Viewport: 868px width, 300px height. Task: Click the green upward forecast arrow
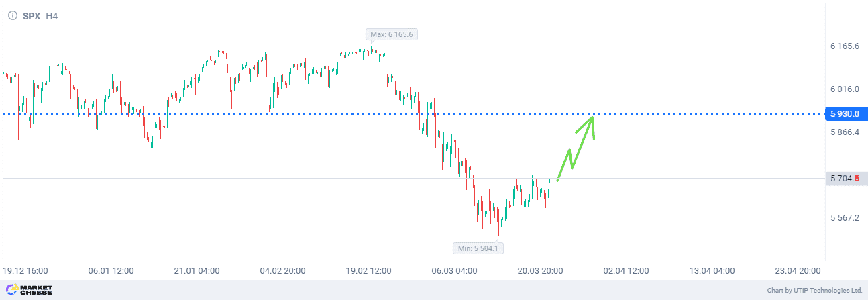point(576,148)
